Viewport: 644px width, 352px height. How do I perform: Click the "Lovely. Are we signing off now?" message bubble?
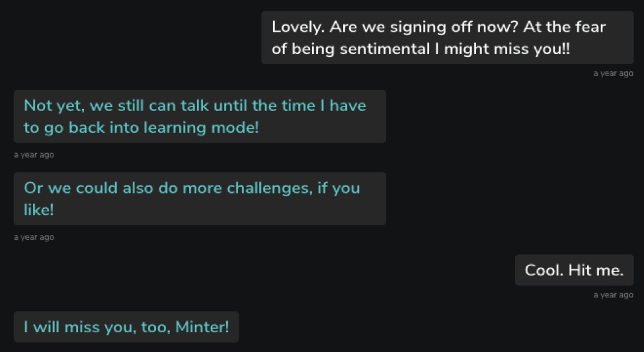click(x=447, y=38)
